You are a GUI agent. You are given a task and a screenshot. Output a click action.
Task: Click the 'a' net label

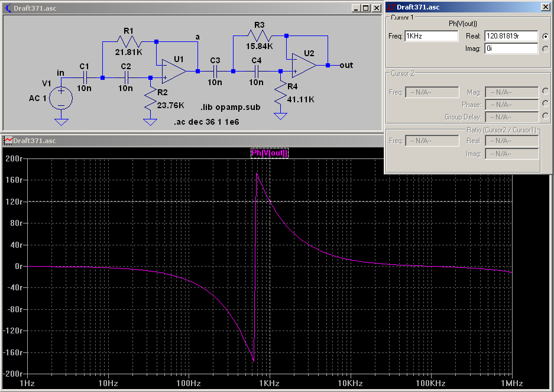coord(197,37)
